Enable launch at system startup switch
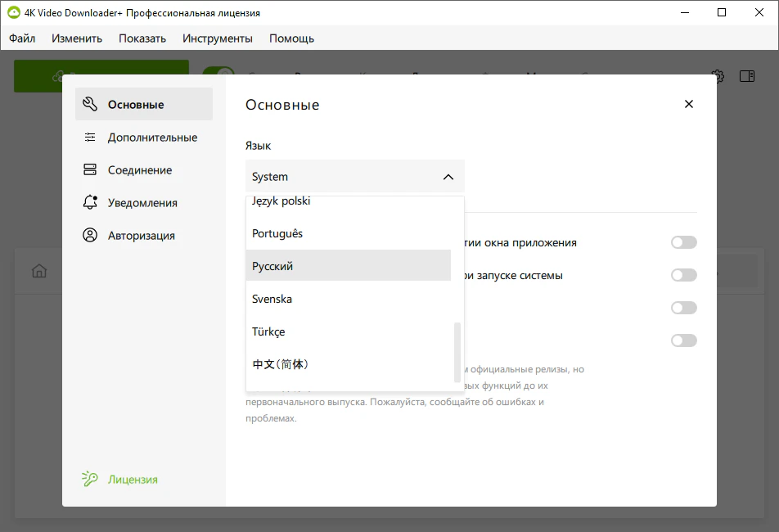779x532 pixels. coord(683,275)
